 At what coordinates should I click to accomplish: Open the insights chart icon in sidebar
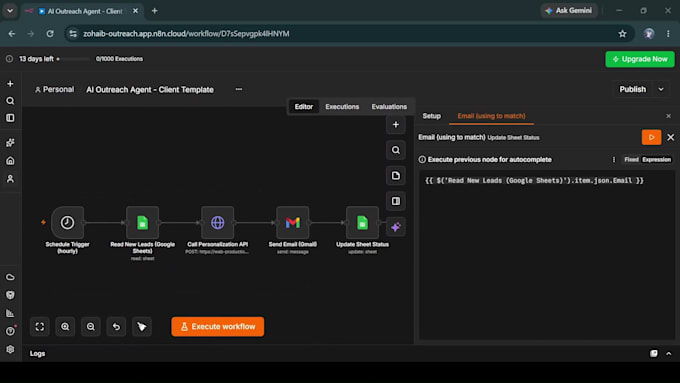point(10,313)
